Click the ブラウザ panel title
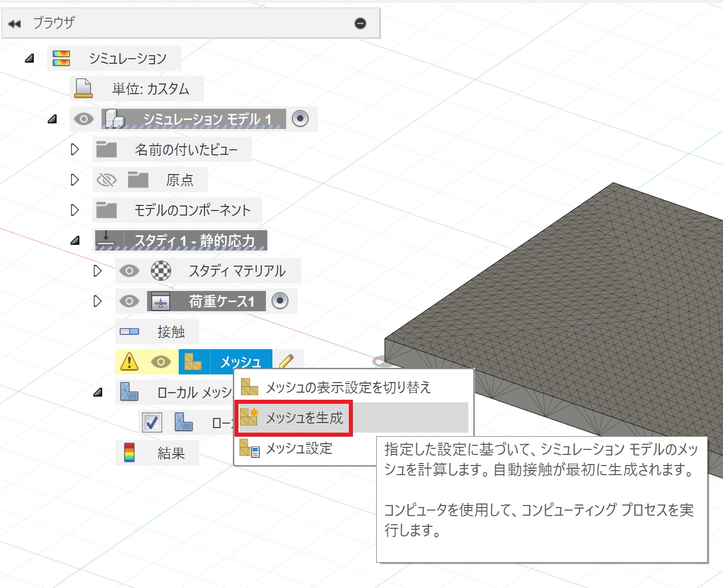This screenshot has width=723, height=588. click(x=54, y=23)
